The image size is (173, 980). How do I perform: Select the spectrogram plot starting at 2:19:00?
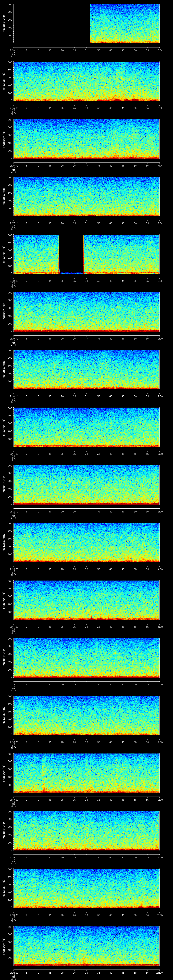86,888
